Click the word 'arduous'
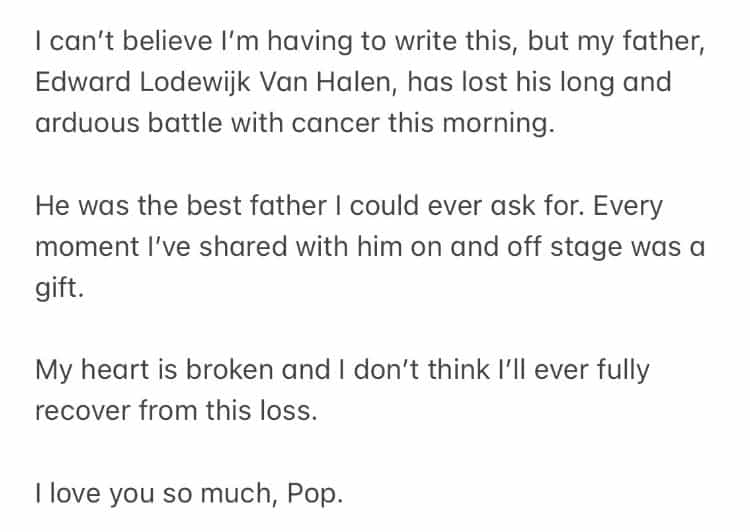 (x=88, y=123)
